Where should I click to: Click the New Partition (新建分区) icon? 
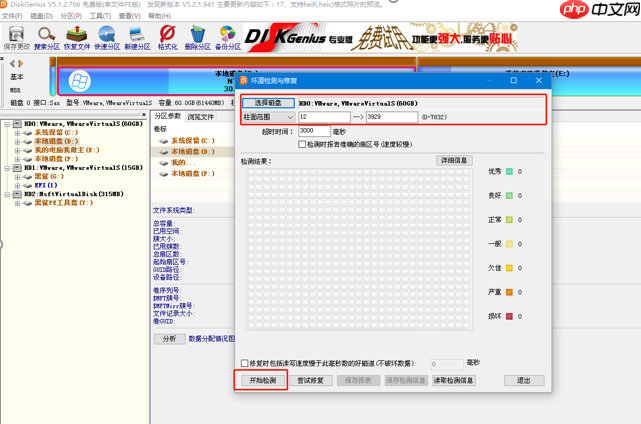(x=137, y=38)
